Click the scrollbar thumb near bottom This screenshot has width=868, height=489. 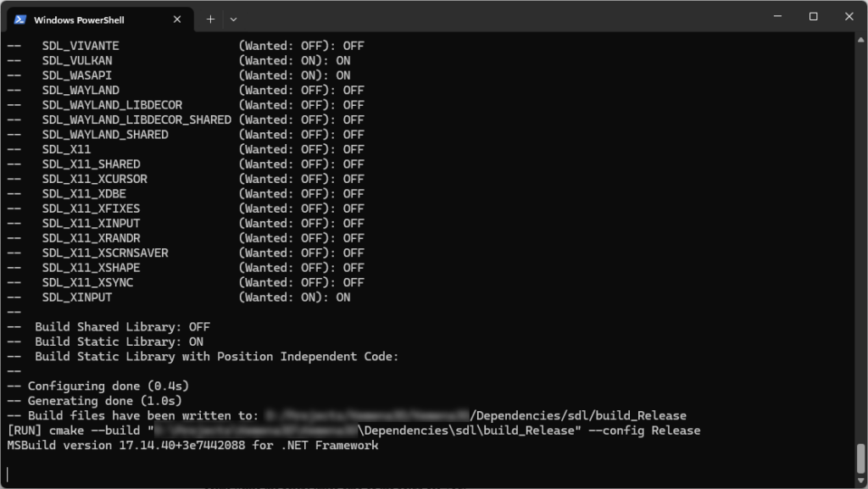861,458
